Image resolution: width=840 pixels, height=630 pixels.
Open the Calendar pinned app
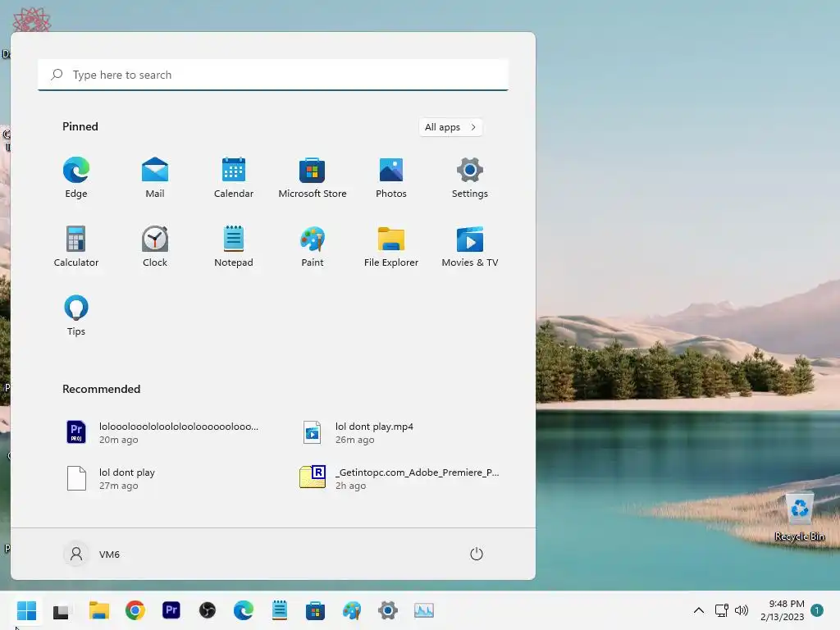coord(234,178)
